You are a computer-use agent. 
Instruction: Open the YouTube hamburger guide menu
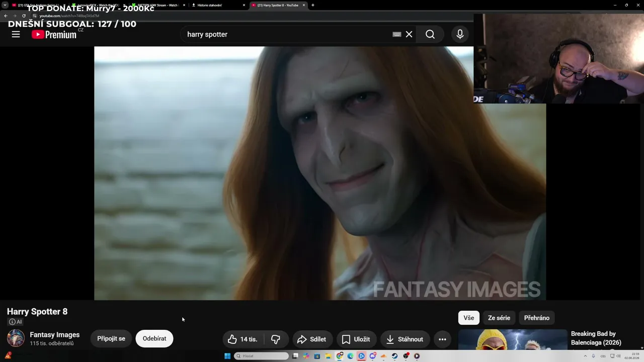coord(16,34)
